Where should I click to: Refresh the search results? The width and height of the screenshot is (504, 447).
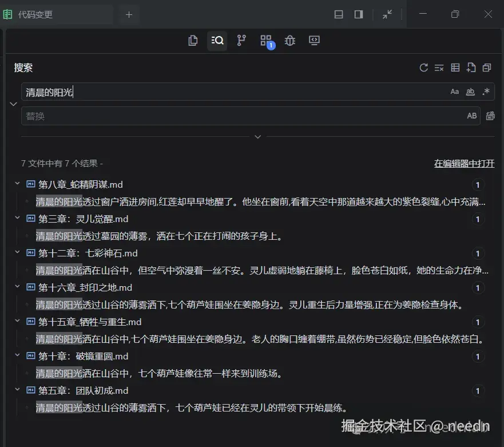click(424, 68)
